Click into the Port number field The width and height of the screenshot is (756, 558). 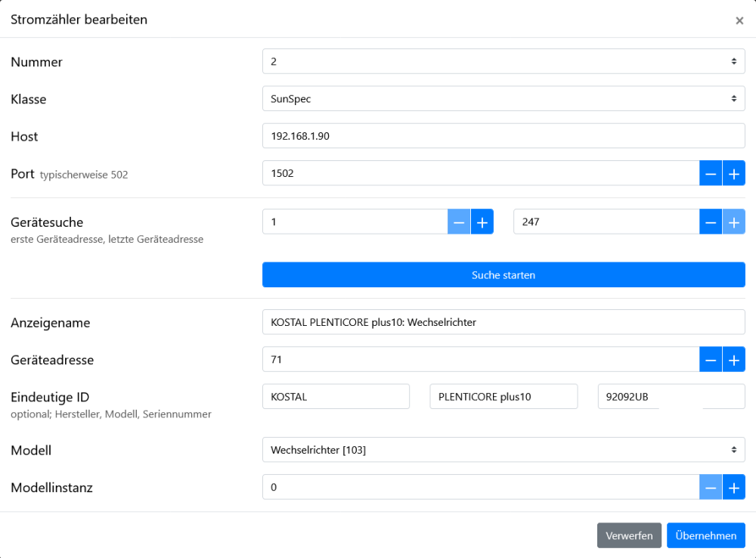480,173
